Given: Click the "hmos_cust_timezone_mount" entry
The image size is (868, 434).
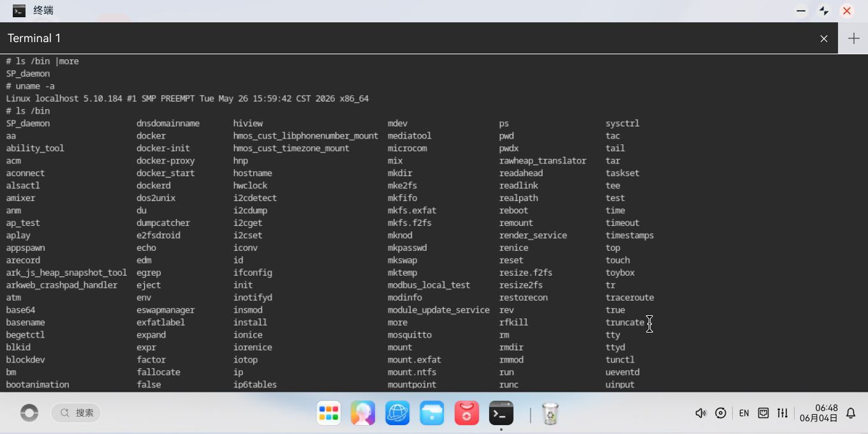Looking at the screenshot, I should tap(291, 148).
